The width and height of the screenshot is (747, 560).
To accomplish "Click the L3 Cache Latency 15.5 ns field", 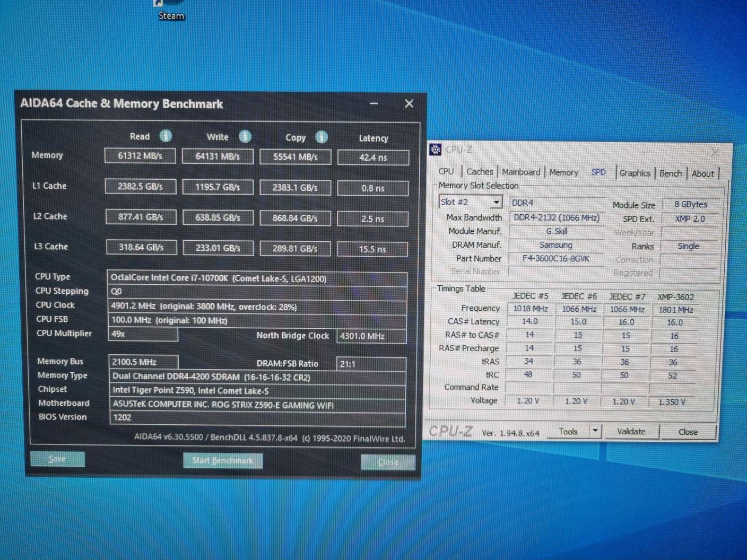I will tap(372, 249).
